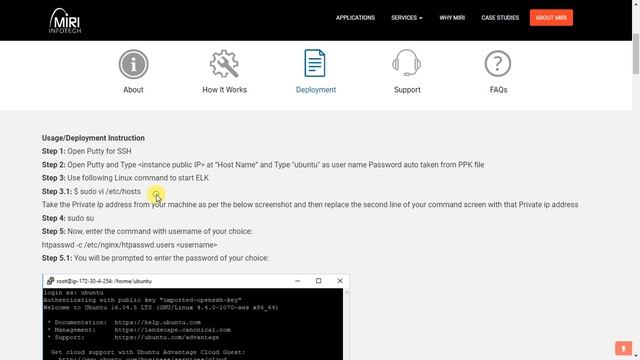Switch to the FAQs tab label

point(498,90)
